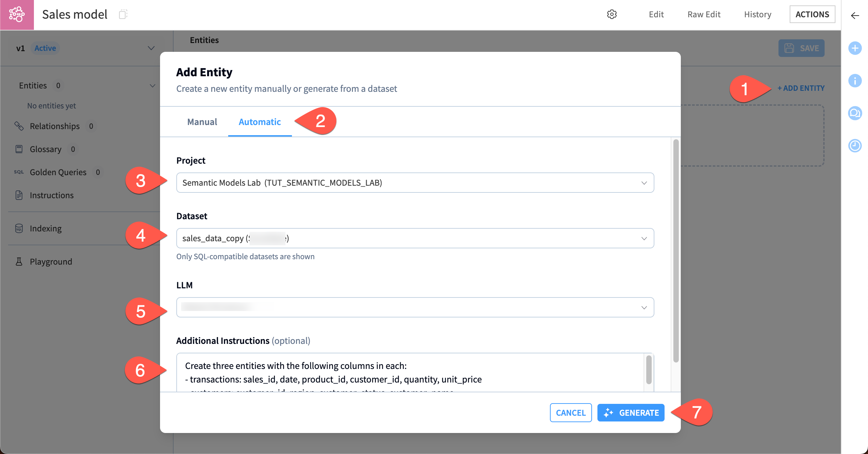Click the collapse back arrow at top right
The width and height of the screenshot is (868, 454).
tap(855, 15)
